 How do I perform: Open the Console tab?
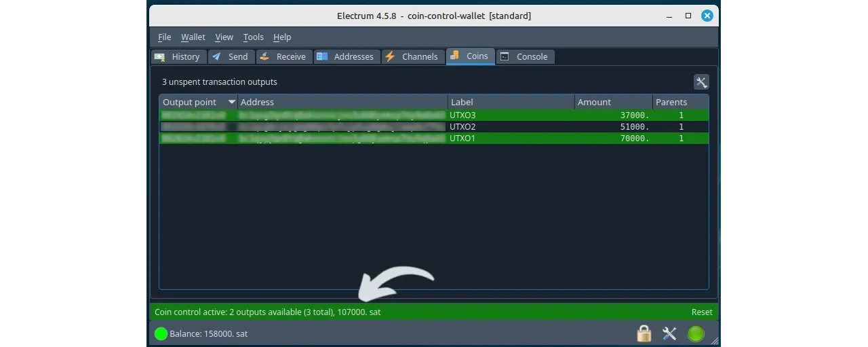click(x=525, y=57)
